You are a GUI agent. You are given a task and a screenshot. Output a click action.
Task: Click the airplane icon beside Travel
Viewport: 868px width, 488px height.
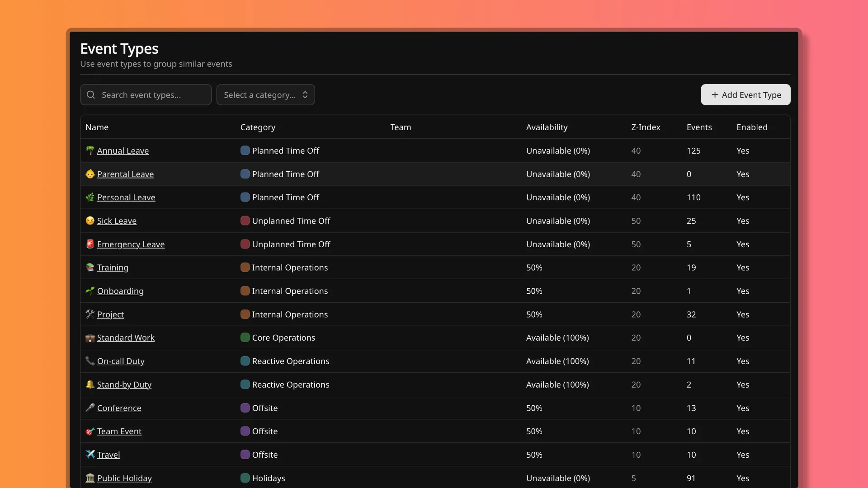click(x=90, y=455)
